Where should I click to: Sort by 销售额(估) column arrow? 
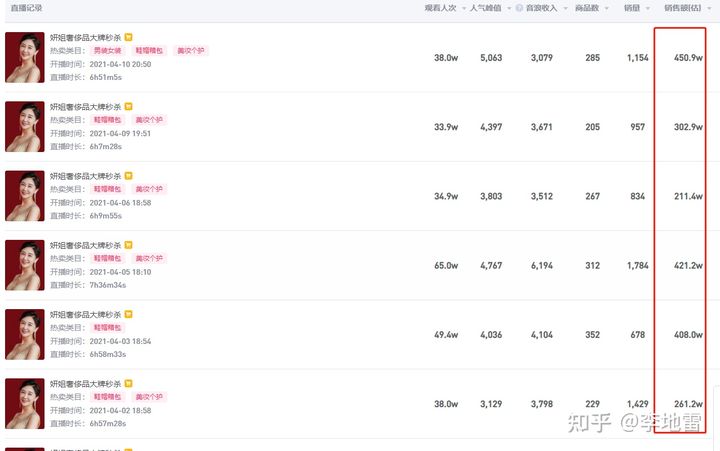[x=706, y=8]
